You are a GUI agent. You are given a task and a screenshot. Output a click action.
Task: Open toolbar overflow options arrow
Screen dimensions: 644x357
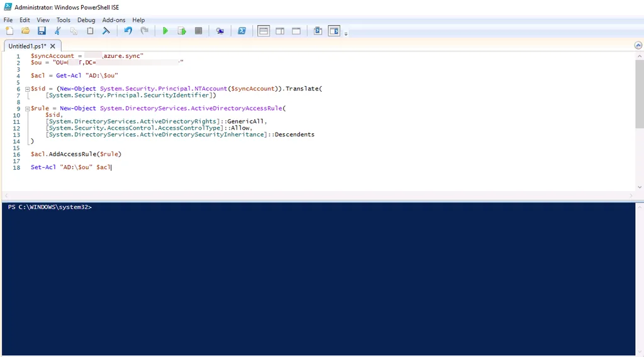pos(346,34)
